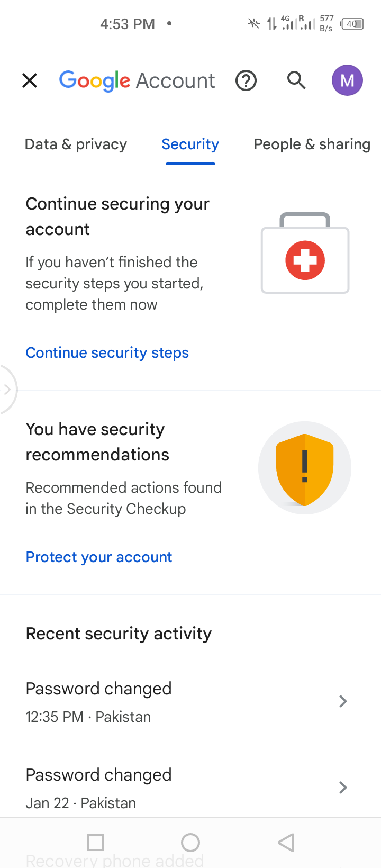Click Protect your account link
Screen dimensions: 381x868
[99, 557]
